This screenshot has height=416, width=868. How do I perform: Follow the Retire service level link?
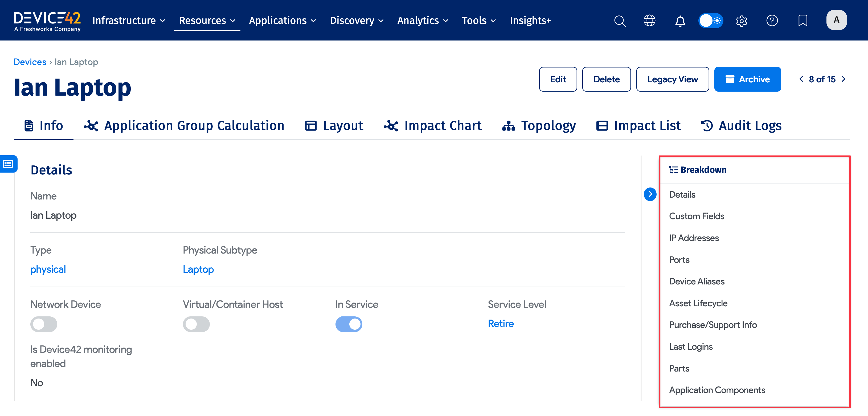click(500, 324)
